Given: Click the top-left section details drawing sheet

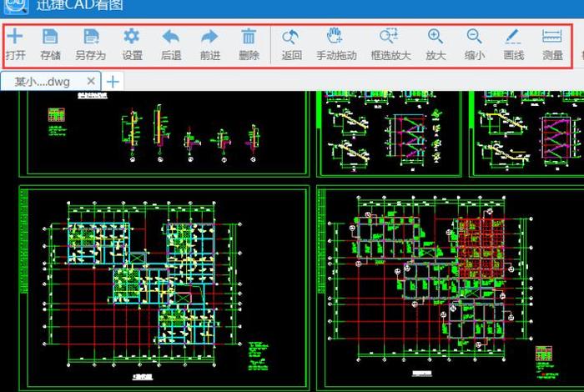Looking at the screenshot, I should point(164,133).
